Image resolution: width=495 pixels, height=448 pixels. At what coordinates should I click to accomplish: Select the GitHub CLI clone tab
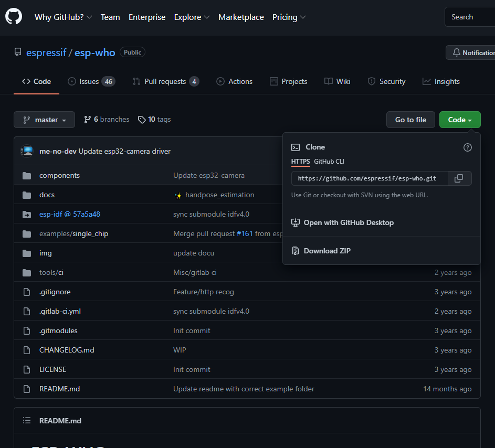[x=329, y=162]
